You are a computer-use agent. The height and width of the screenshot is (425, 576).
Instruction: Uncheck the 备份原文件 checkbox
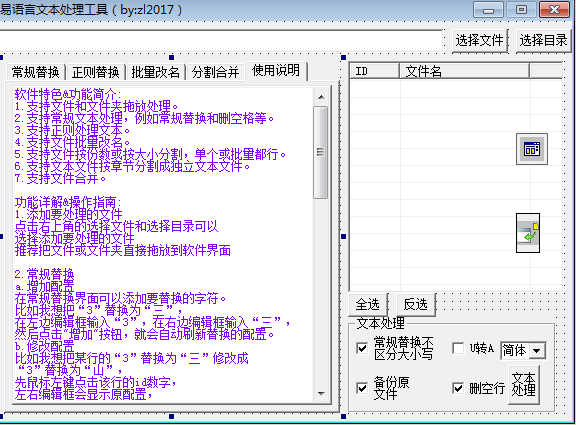tap(362, 388)
